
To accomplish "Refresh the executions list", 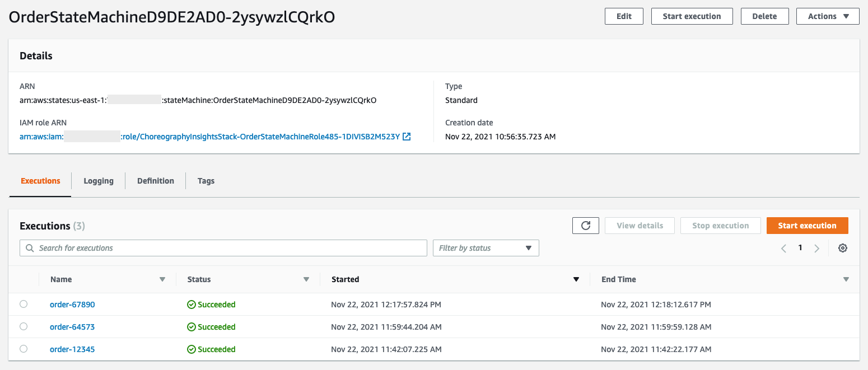I will tap(585, 225).
